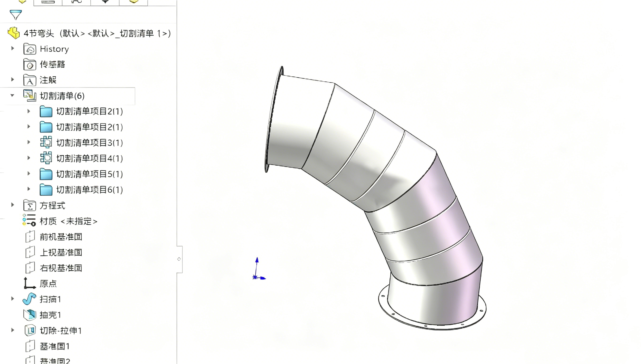Click the feature panel collapse handle
Image resolution: width=641 pixels, height=364 pixels.
[x=179, y=259]
